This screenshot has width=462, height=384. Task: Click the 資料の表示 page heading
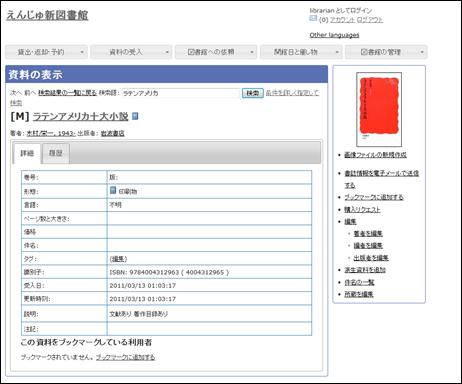pyautogui.click(x=35, y=74)
